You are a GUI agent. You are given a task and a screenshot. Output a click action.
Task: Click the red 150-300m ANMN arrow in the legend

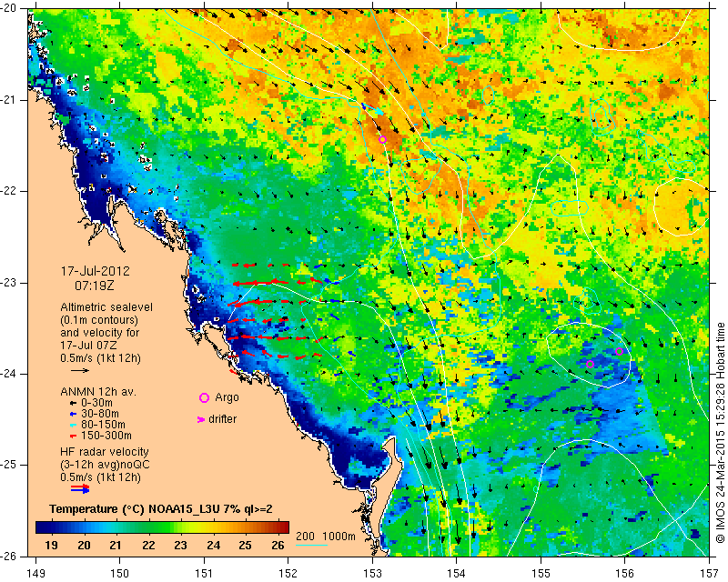click(73, 436)
